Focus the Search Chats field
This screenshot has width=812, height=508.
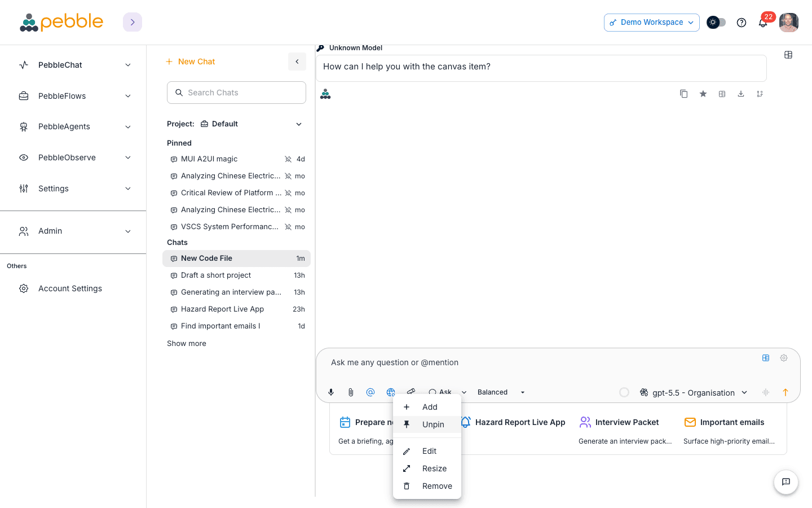236,93
